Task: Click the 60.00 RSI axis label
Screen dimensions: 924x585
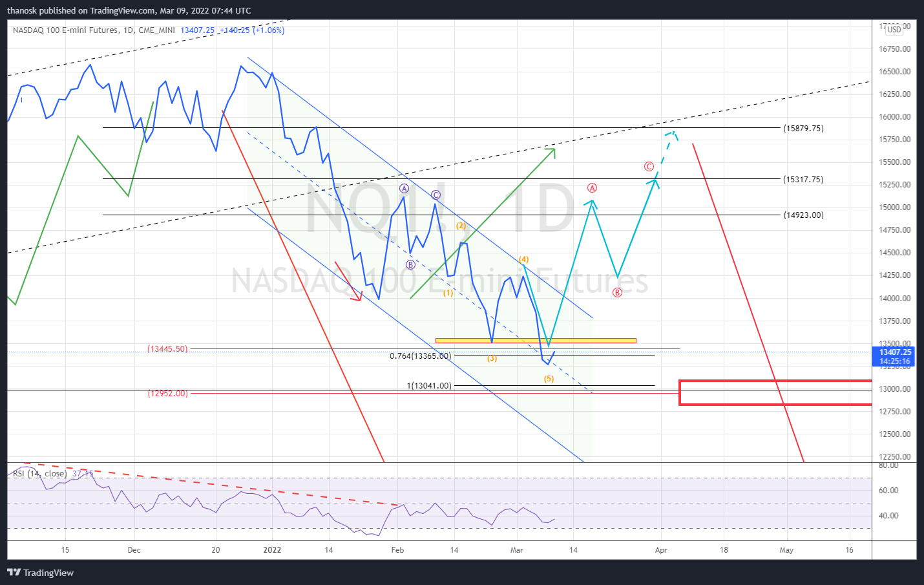Action: click(888, 491)
